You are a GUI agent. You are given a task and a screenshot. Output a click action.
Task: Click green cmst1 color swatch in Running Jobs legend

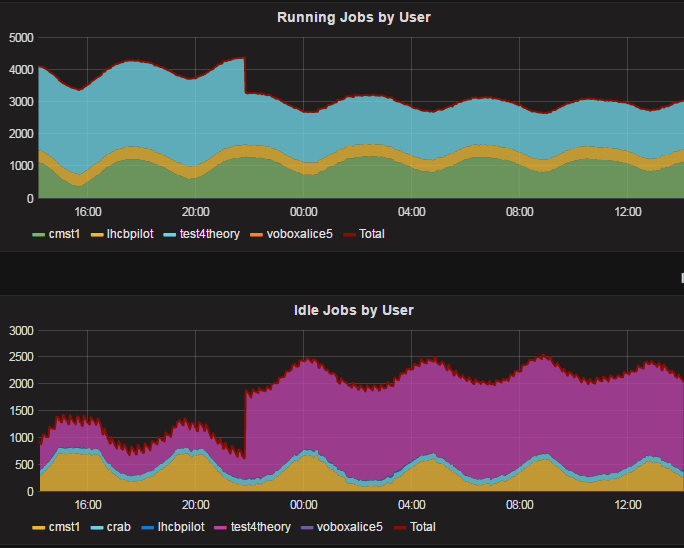39,234
